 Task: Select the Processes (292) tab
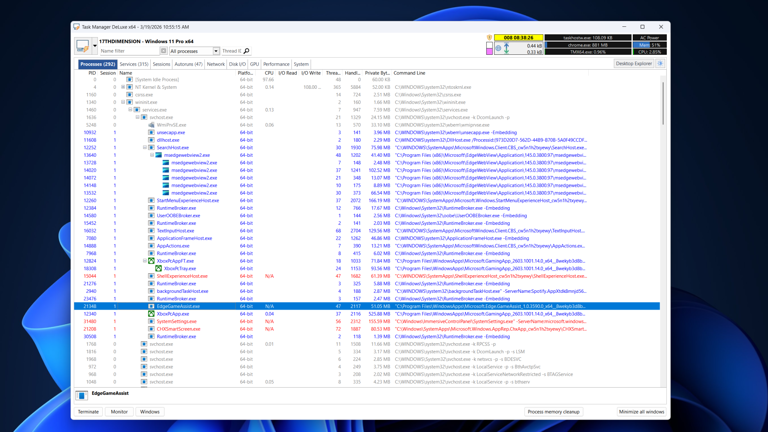pyautogui.click(x=97, y=64)
